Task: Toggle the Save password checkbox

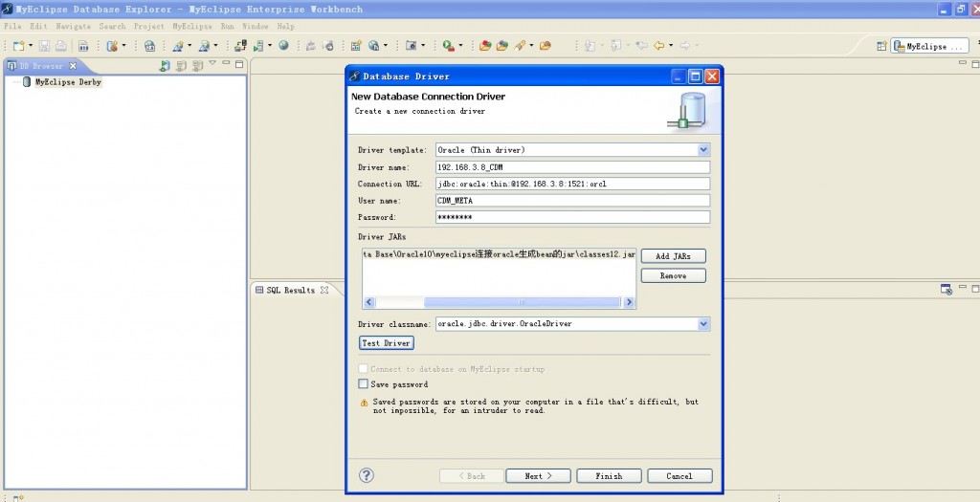Action: coord(363,384)
